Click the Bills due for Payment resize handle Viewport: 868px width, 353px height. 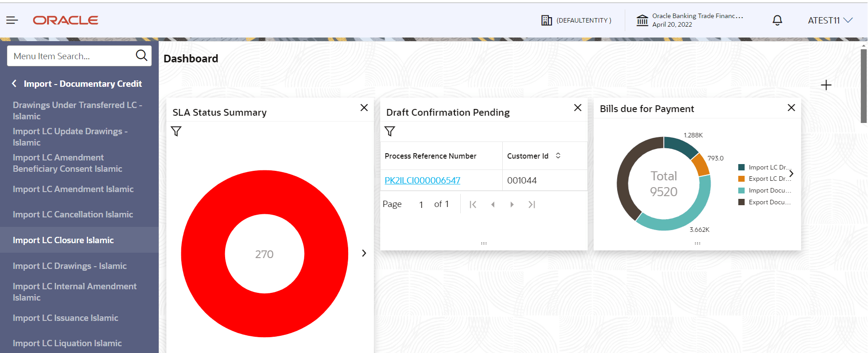pos(698,243)
